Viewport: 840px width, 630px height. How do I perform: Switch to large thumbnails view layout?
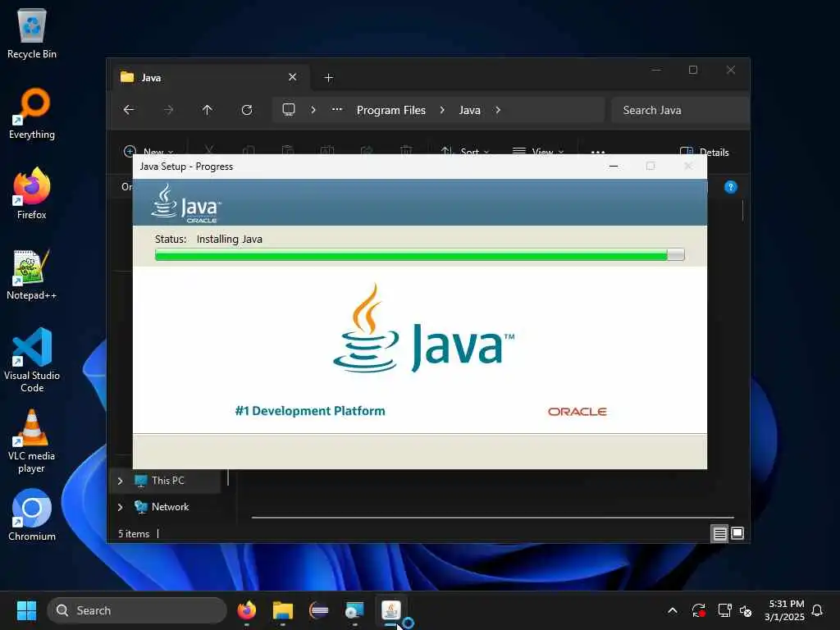(737, 533)
